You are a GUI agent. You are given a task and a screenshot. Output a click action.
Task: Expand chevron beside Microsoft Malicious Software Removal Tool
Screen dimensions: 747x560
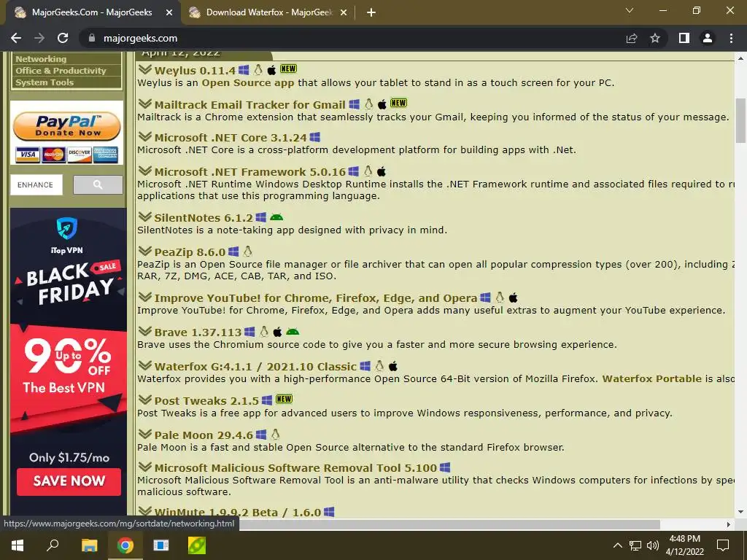click(x=145, y=467)
